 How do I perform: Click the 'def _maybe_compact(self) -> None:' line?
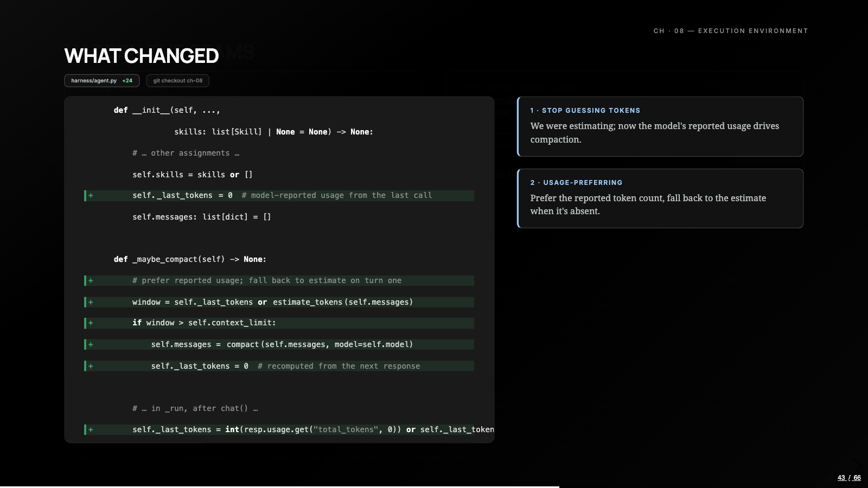coord(190,259)
